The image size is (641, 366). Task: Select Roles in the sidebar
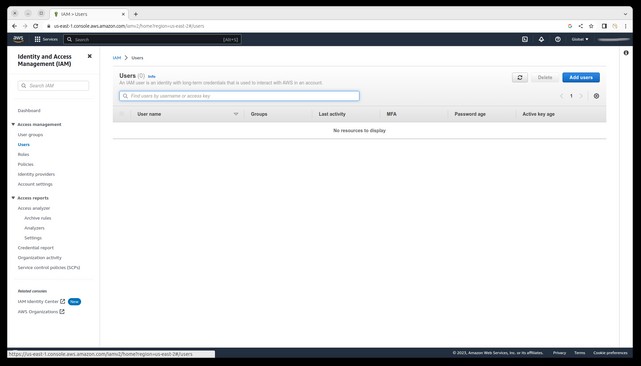click(23, 154)
